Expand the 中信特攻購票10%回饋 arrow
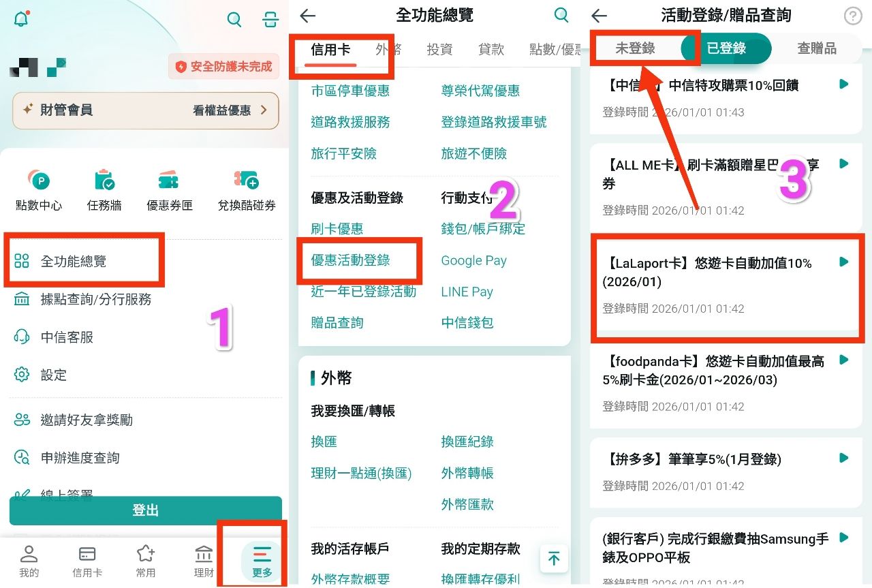The height and width of the screenshot is (588, 872). [x=844, y=84]
